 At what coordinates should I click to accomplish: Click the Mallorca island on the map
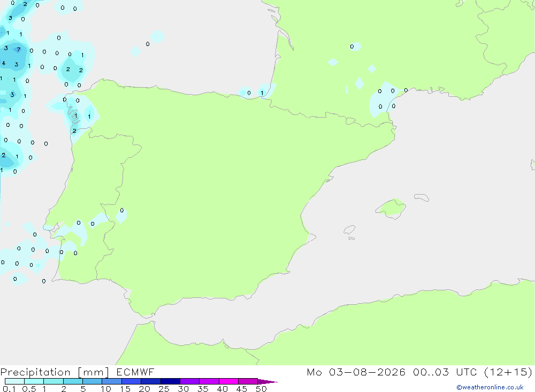pyautogui.click(x=391, y=208)
